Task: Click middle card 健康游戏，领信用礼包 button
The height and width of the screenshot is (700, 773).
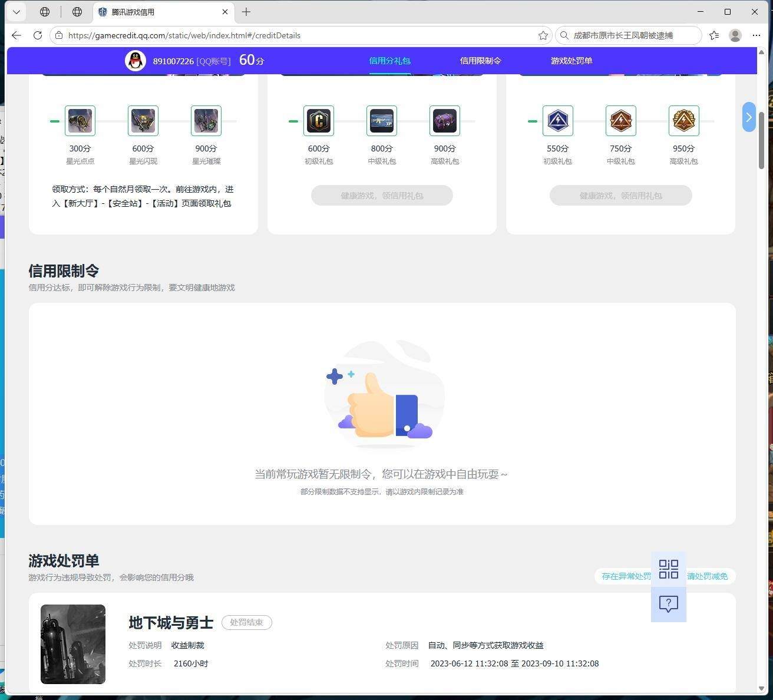Action: click(x=382, y=196)
